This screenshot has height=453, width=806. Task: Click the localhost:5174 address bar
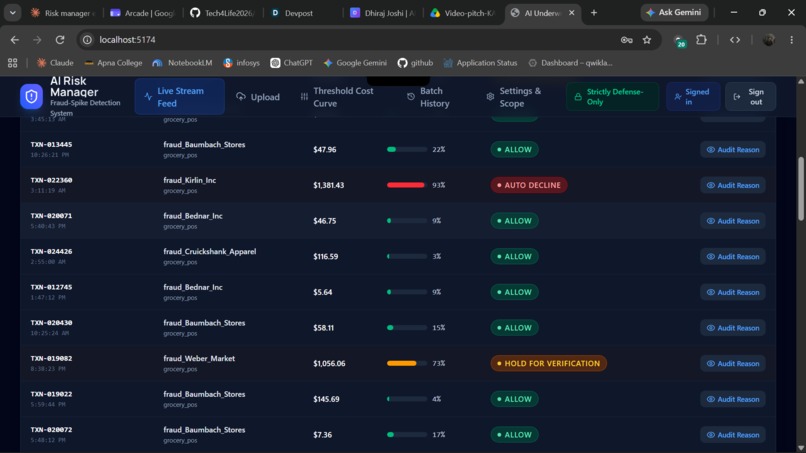pyautogui.click(x=350, y=40)
